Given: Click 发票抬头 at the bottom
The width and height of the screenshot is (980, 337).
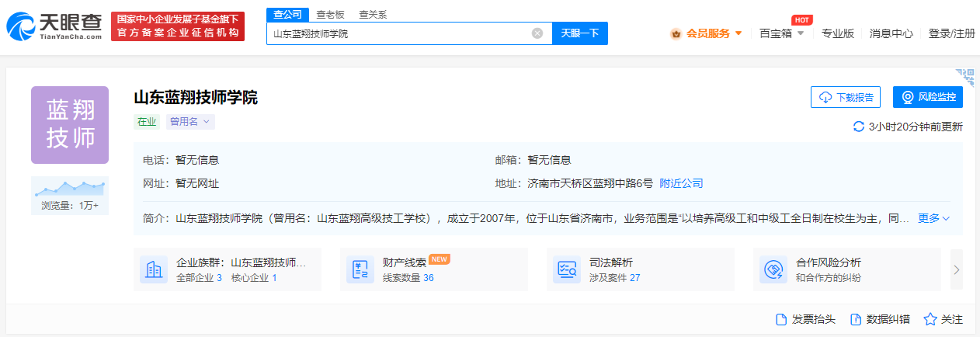Looking at the screenshot, I should (x=806, y=319).
